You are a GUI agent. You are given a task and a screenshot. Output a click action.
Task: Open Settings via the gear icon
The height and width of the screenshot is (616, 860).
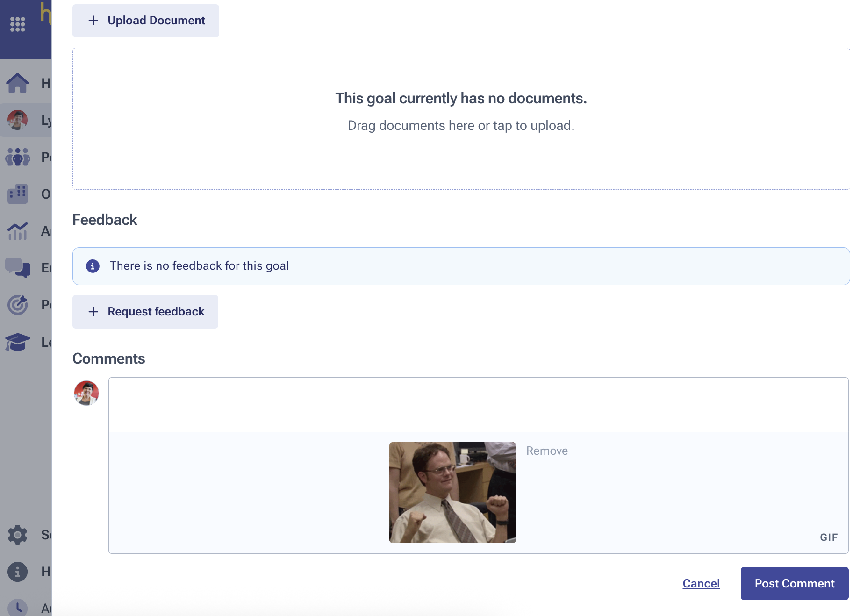pos(17,535)
